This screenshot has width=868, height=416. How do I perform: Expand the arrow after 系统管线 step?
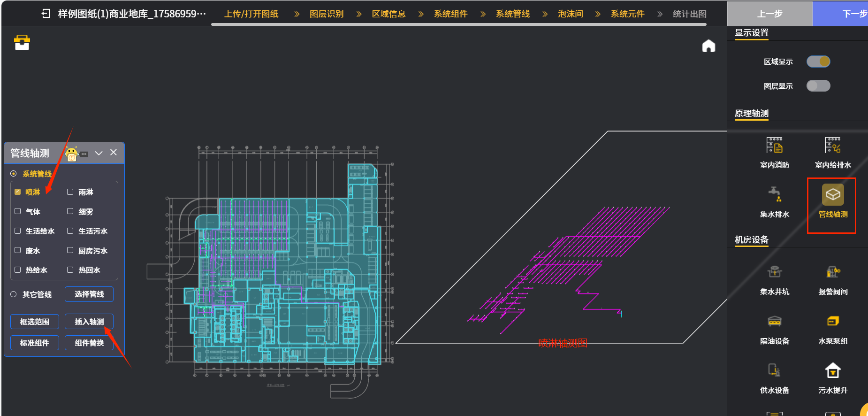point(545,14)
